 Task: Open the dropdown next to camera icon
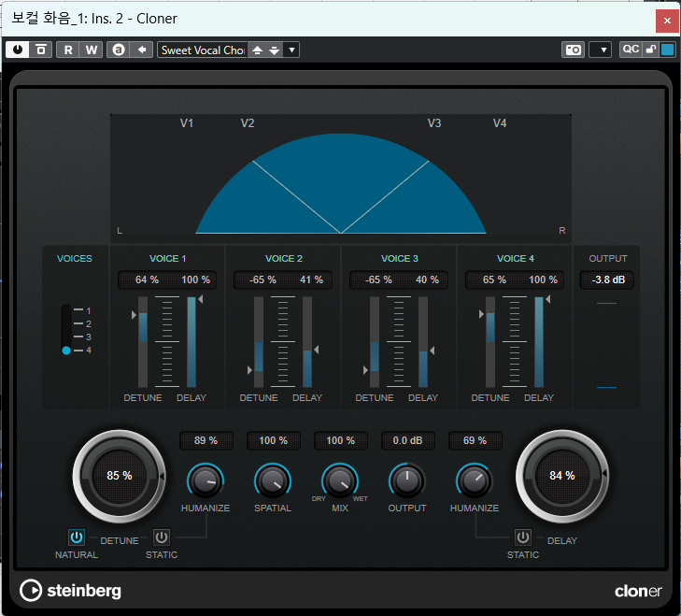coord(601,50)
